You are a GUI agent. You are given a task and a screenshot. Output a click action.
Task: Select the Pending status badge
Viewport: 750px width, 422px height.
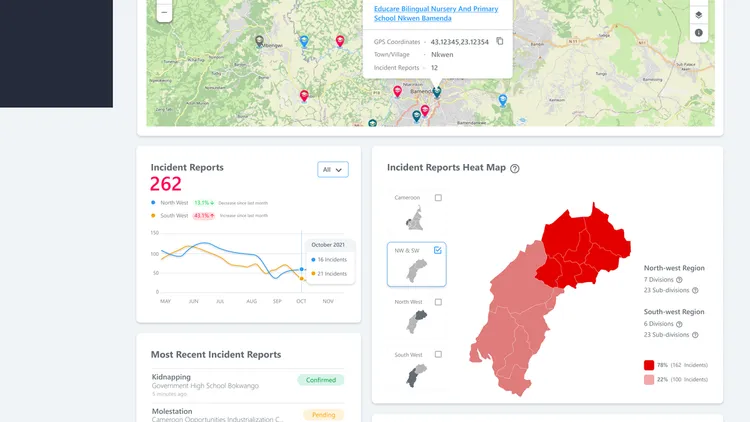click(x=323, y=415)
